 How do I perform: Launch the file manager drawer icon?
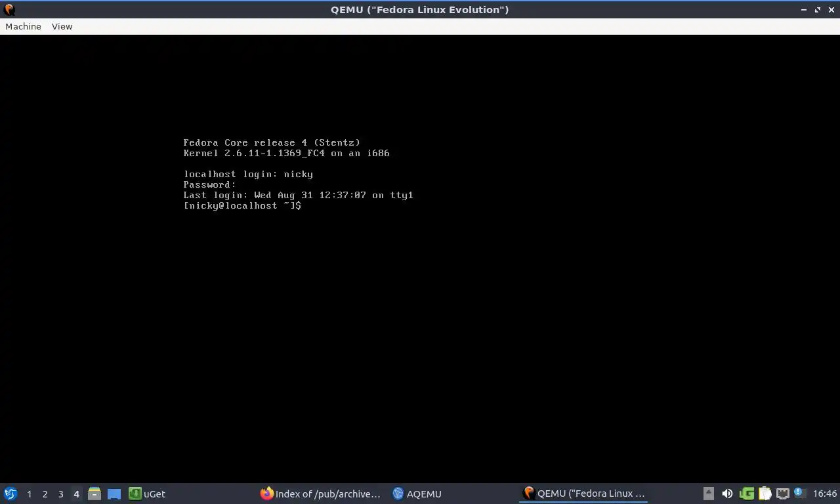[x=94, y=493]
